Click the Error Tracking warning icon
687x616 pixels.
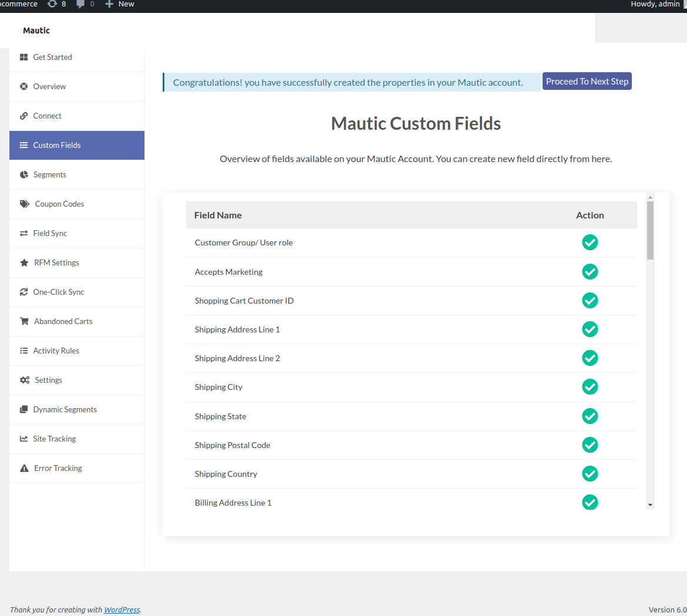pos(24,469)
